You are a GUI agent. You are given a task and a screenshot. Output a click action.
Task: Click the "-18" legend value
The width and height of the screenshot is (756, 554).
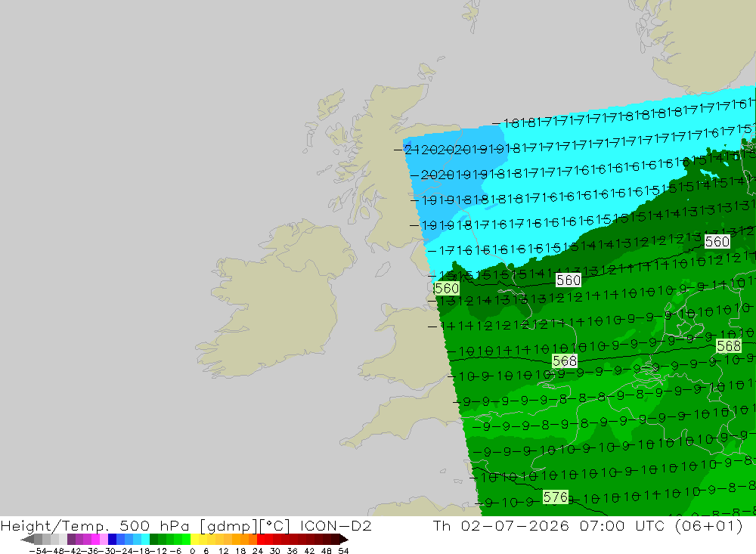(x=144, y=551)
